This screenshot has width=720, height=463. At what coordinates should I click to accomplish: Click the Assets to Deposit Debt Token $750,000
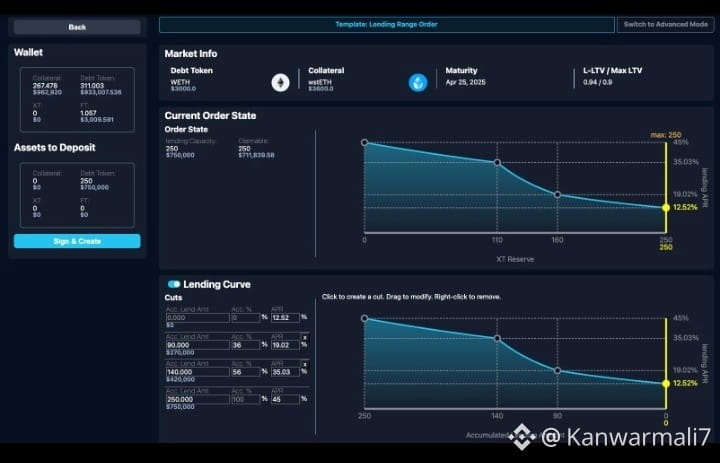(95, 187)
